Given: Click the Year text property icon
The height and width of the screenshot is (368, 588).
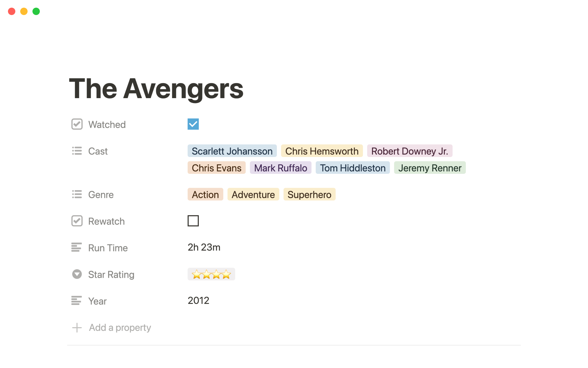Looking at the screenshot, I should [x=77, y=301].
